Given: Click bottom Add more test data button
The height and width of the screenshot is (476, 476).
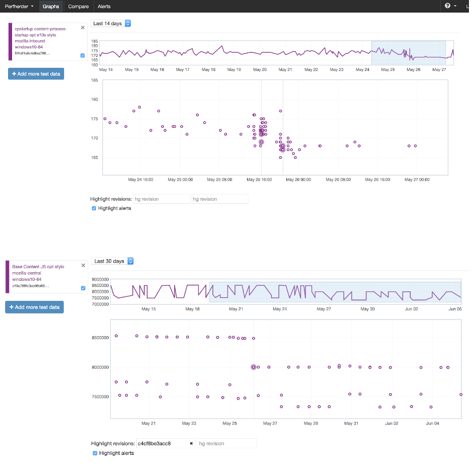Looking at the screenshot, I should (x=35, y=307).
